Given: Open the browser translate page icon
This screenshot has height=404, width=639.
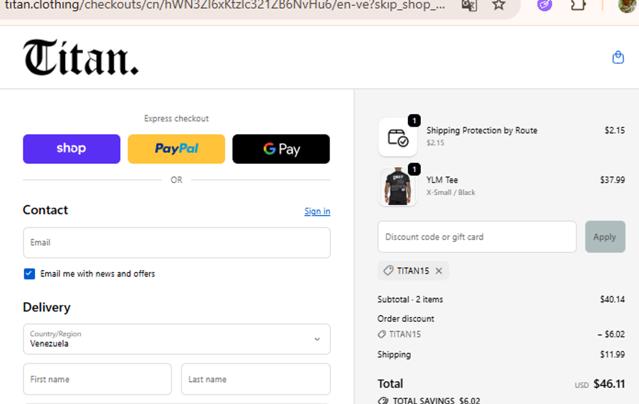Looking at the screenshot, I should pyautogui.click(x=469, y=5).
